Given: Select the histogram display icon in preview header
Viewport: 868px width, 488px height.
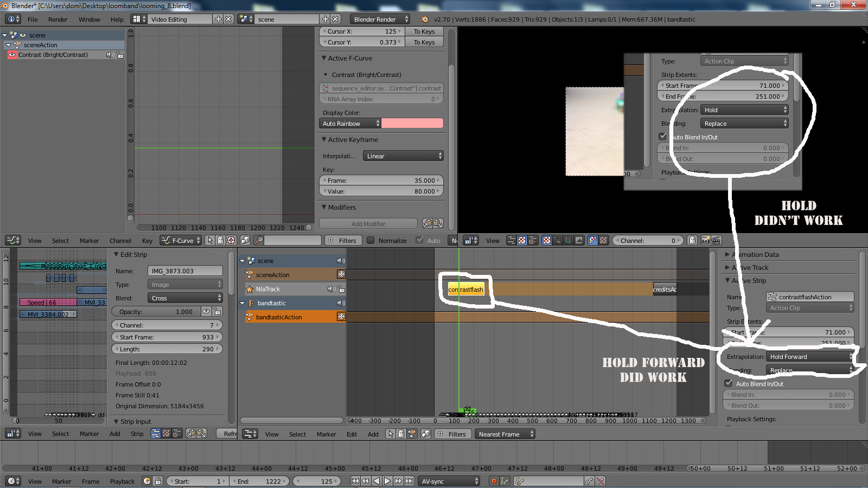Looking at the screenshot, I should point(579,240).
